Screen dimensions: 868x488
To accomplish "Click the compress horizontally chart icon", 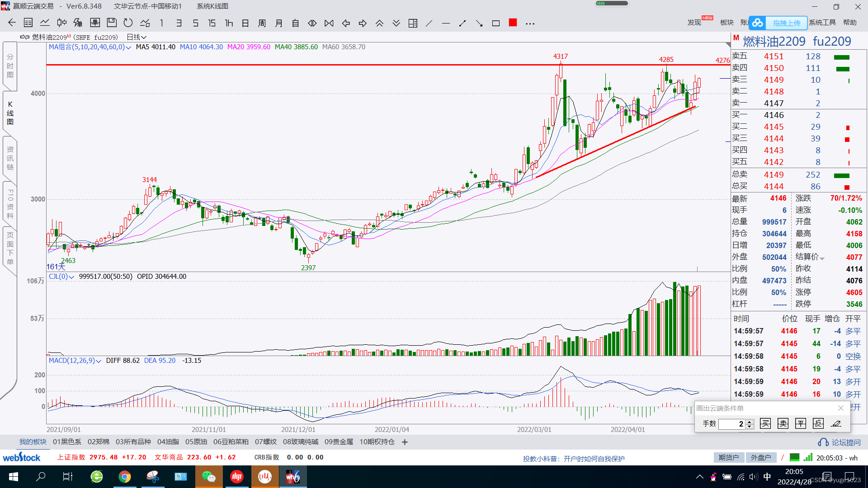I will coord(329,23).
